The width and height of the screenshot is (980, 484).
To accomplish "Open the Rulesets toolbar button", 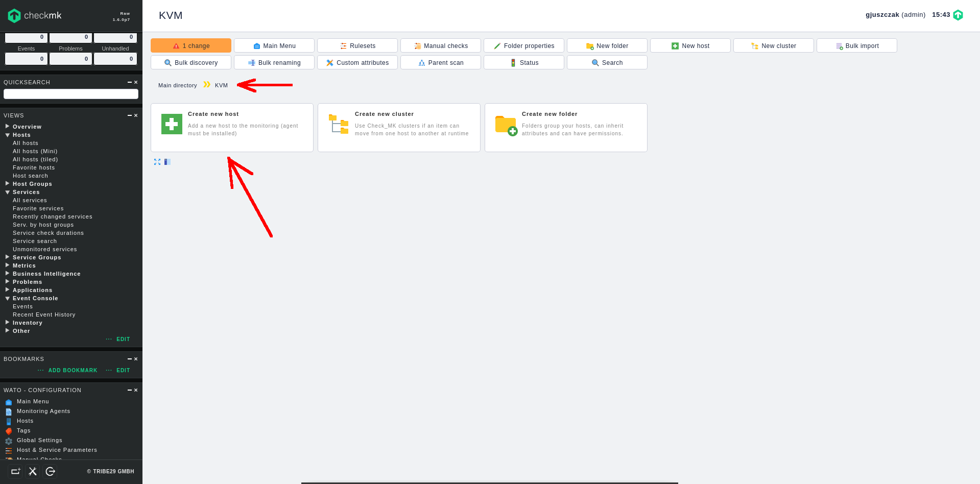I will 357,46.
